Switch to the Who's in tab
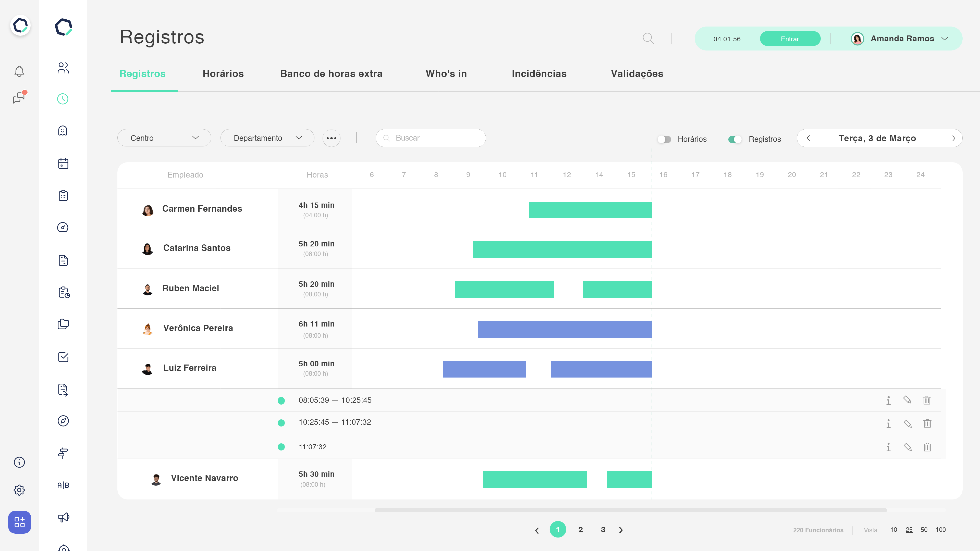 pyautogui.click(x=446, y=74)
